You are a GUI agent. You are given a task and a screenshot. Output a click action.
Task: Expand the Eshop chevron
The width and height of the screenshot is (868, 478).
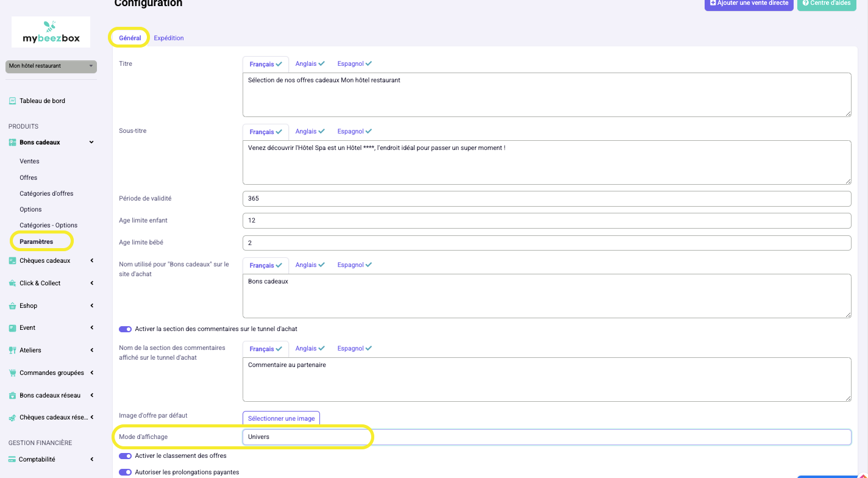[x=91, y=305]
